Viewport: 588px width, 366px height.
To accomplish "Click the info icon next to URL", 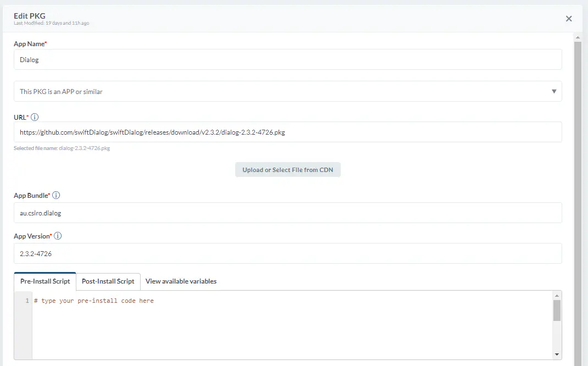I will coord(35,118).
